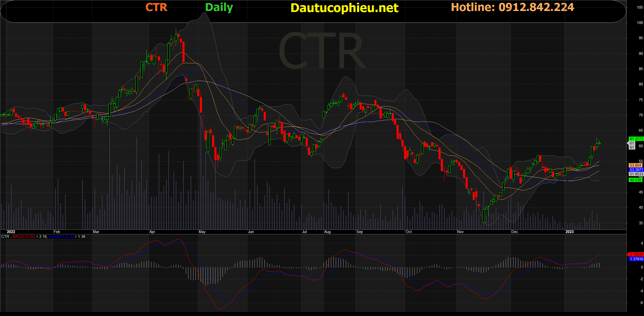Click the green 61.3773 price tag
The width and height of the screenshot is (644, 316).
[636, 139]
